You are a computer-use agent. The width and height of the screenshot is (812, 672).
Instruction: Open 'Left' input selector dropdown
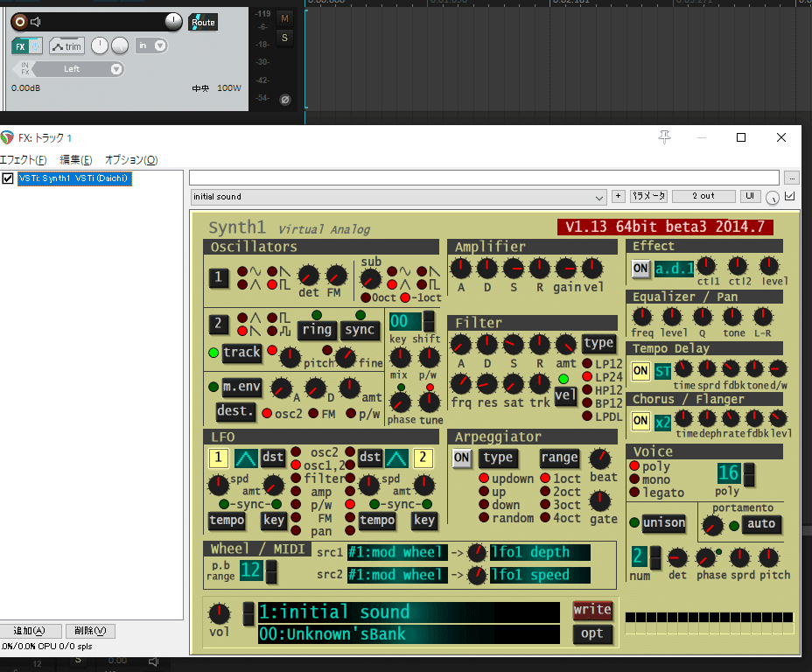(116, 69)
